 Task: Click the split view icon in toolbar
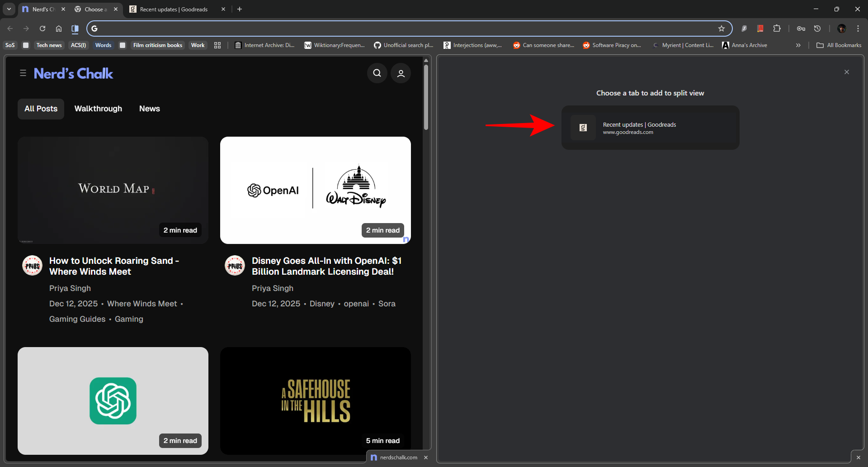[x=75, y=29]
